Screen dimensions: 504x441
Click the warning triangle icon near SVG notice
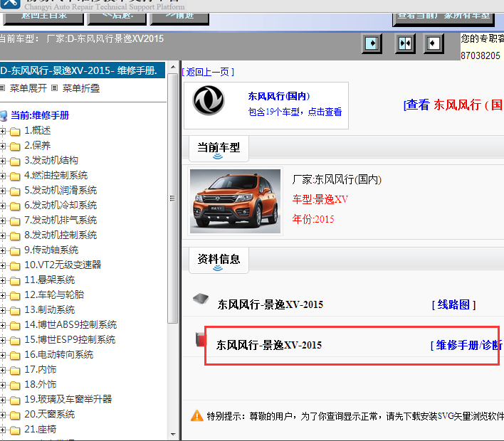[196, 415]
